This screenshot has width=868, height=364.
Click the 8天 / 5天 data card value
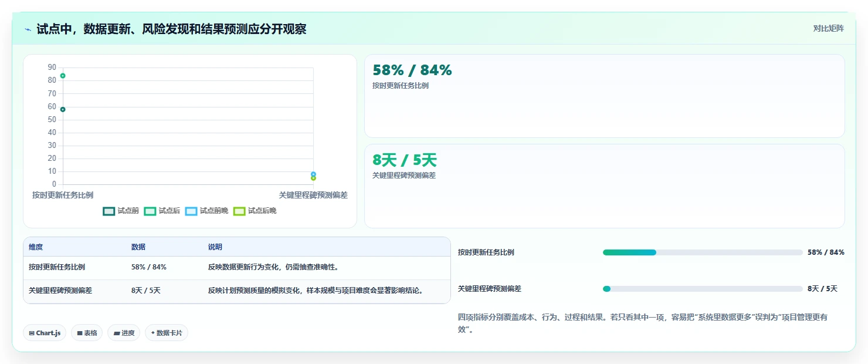[x=405, y=160]
